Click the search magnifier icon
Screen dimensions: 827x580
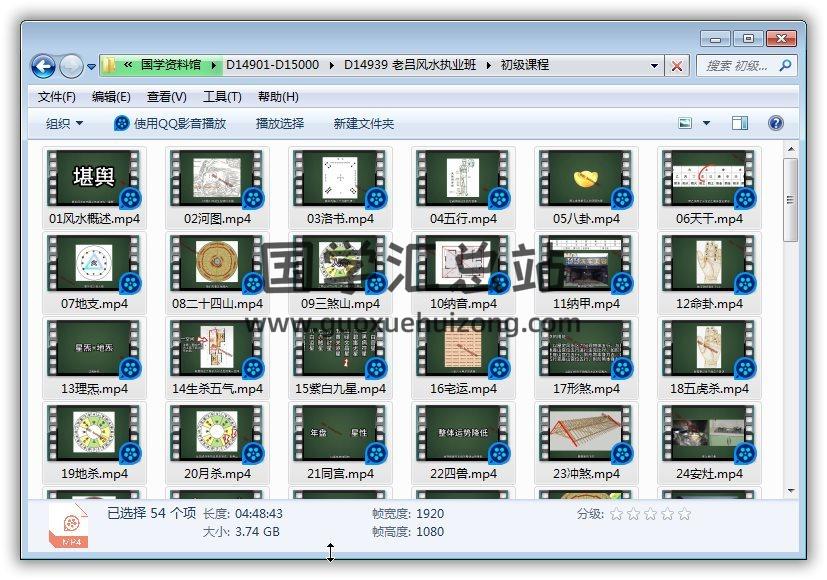785,66
